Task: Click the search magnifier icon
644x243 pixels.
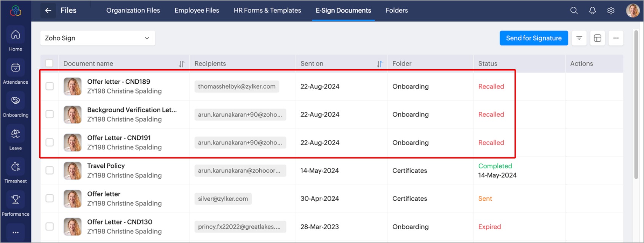Action: click(x=574, y=11)
